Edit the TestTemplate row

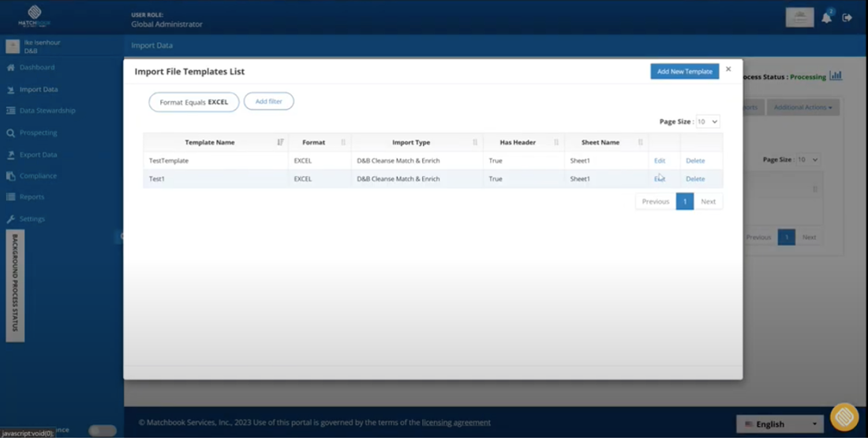[x=660, y=160]
